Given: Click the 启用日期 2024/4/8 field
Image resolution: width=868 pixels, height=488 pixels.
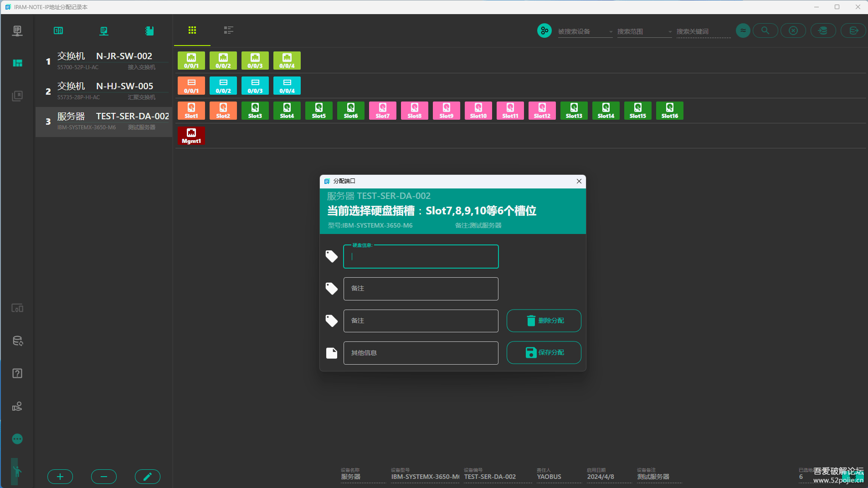Looking at the screenshot, I should click(610, 475).
